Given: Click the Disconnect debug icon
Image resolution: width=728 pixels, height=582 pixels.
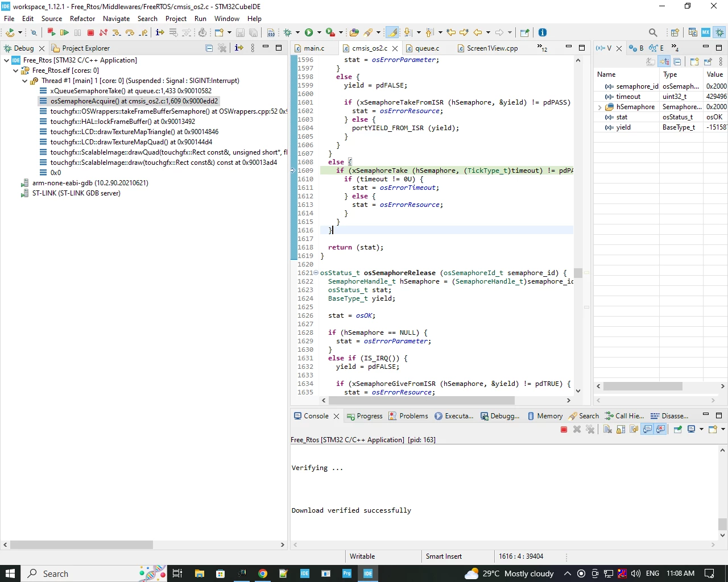Looking at the screenshot, I should click(104, 32).
